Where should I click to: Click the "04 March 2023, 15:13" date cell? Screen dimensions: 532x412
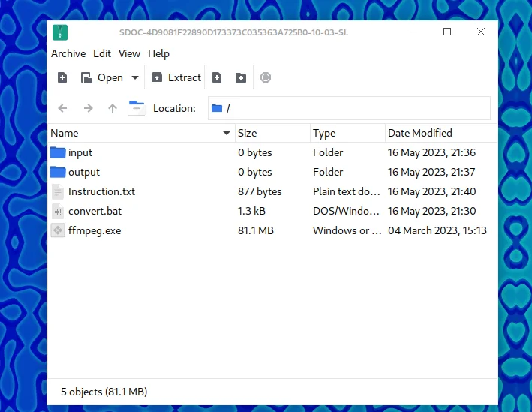tap(437, 231)
